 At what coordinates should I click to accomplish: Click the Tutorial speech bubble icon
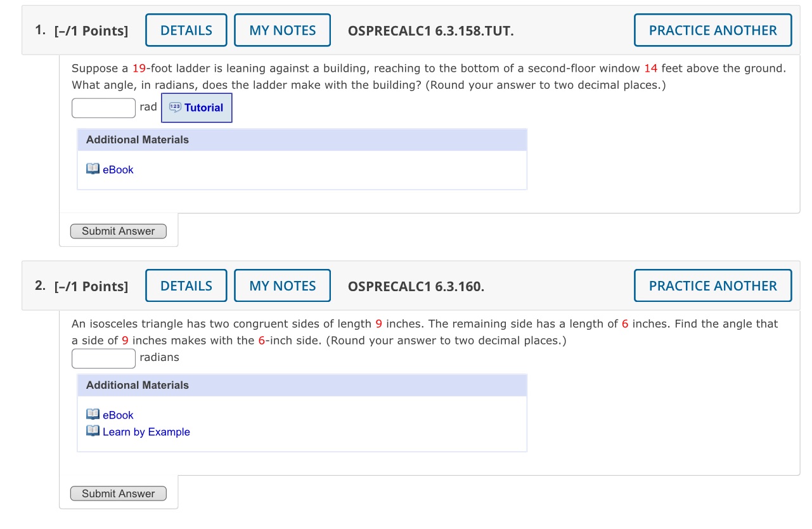[x=175, y=108]
